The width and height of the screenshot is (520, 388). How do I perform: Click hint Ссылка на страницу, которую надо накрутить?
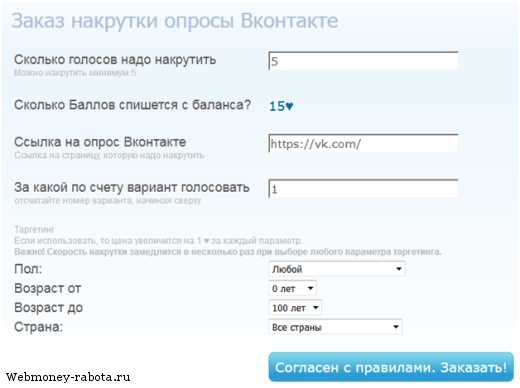click(x=109, y=155)
